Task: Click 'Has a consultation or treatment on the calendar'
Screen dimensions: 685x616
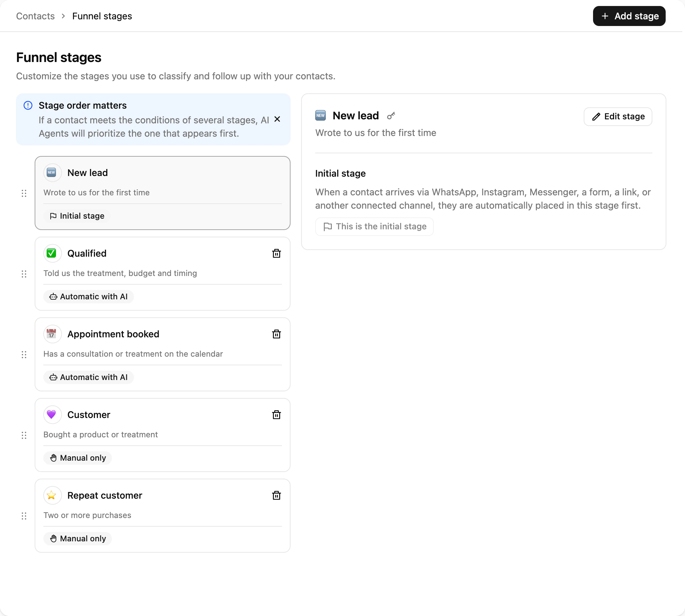Action: point(133,354)
